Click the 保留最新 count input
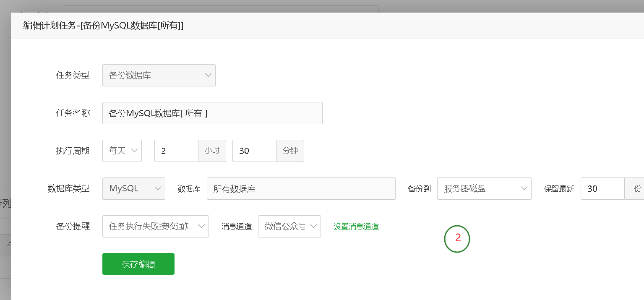Viewport: 644px width, 300px height. 602,188
